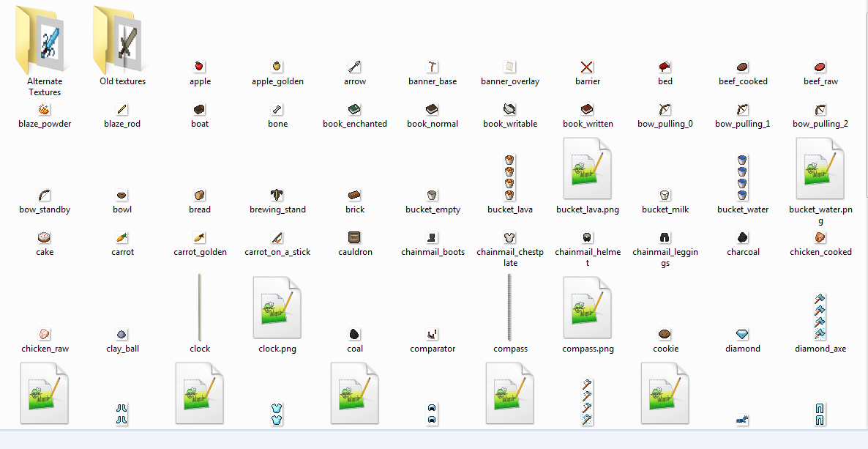Select the clock.png document icon

[x=277, y=307]
